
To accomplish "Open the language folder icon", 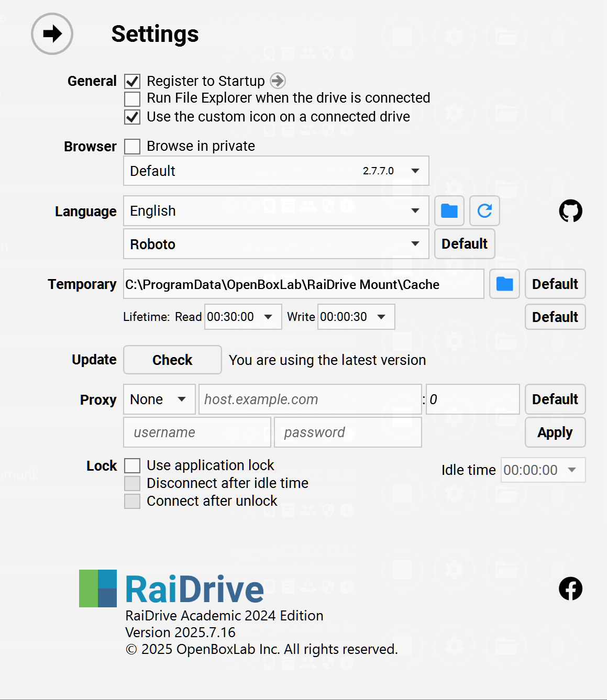I will pos(449,211).
